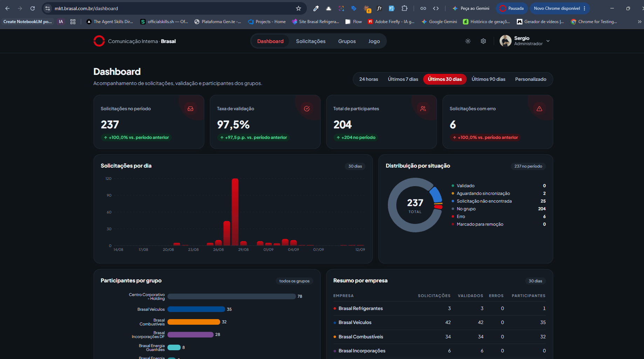Click Brasal Combustíveis orange bar

194,322
